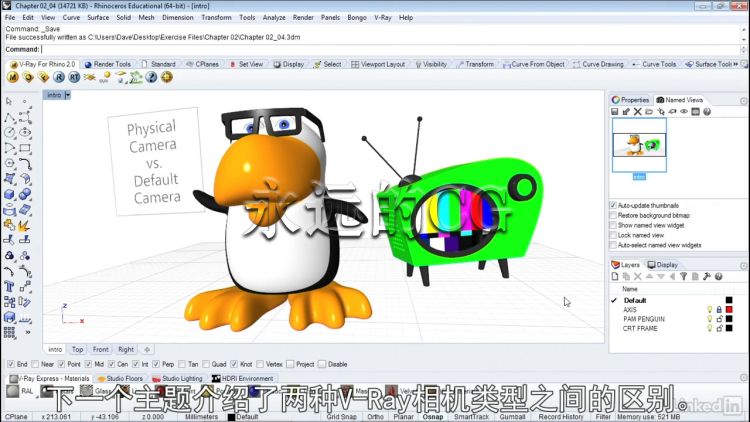
Task: Open the V-Ray menu
Action: 383,17
